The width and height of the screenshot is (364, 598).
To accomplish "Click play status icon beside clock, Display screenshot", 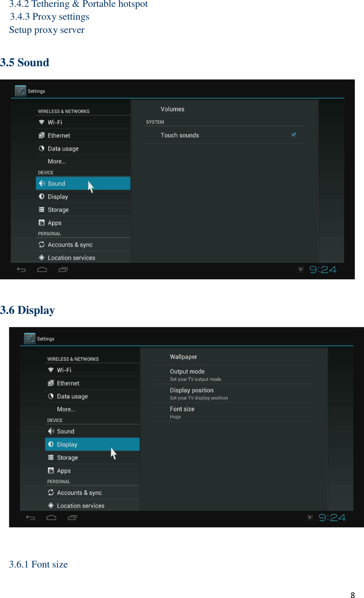I will pos(310,518).
